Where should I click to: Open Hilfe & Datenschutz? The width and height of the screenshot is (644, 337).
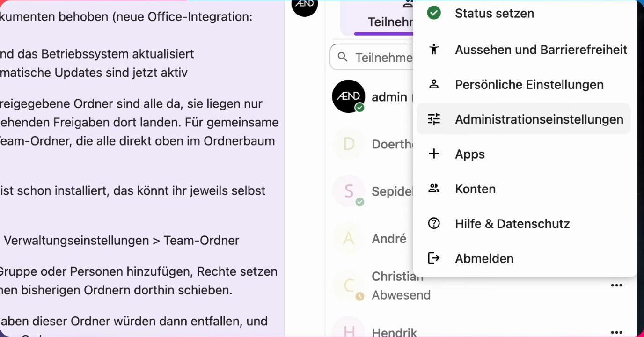(523, 224)
